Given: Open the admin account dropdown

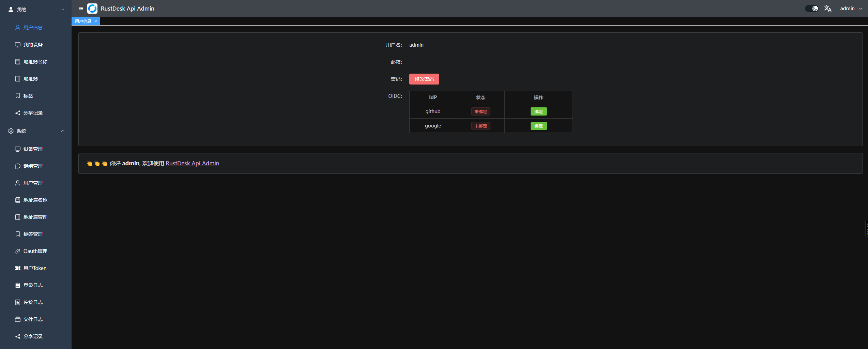Looking at the screenshot, I should [851, 8].
